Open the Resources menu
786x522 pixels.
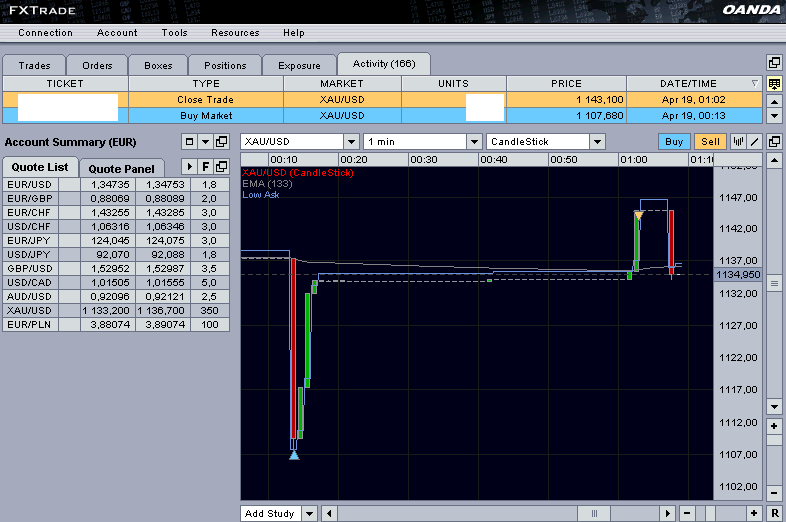click(x=235, y=33)
